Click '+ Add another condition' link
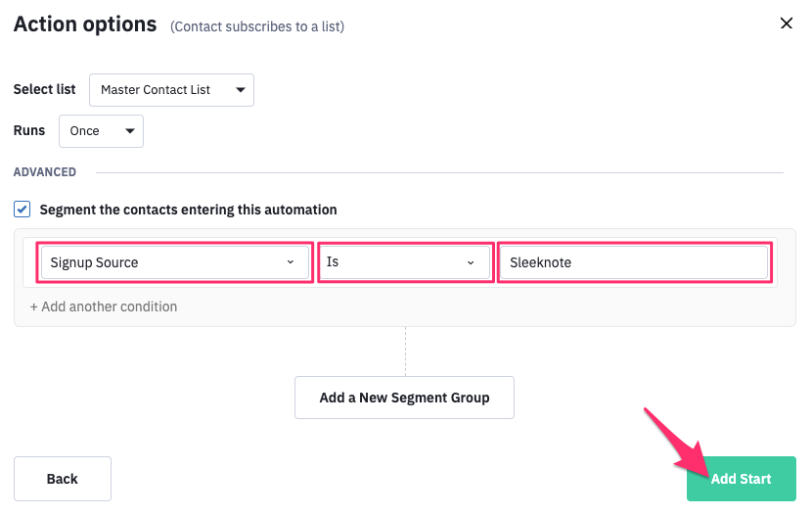Viewport: 812px width, 516px height. (x=104, y=306)
